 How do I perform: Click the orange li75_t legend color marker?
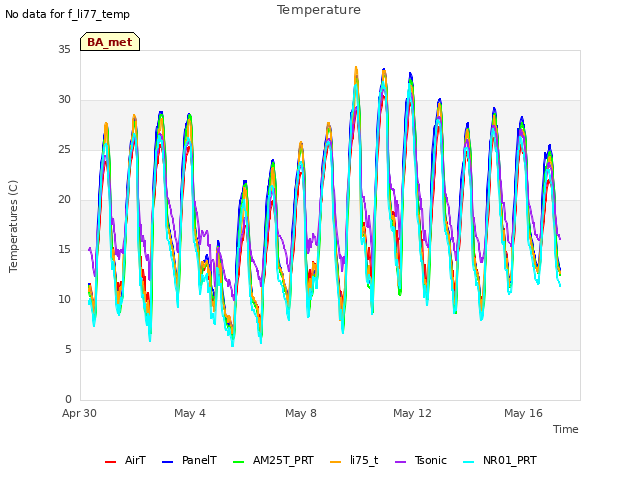[335, 462]
